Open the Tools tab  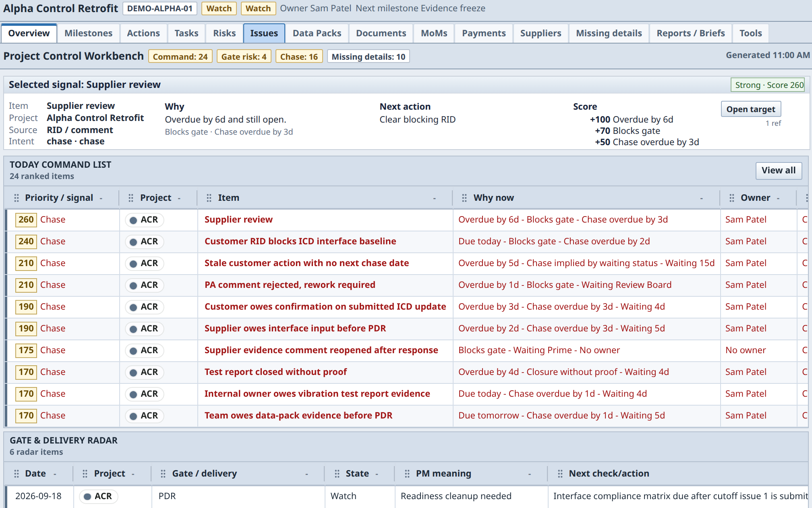point(751,33)
